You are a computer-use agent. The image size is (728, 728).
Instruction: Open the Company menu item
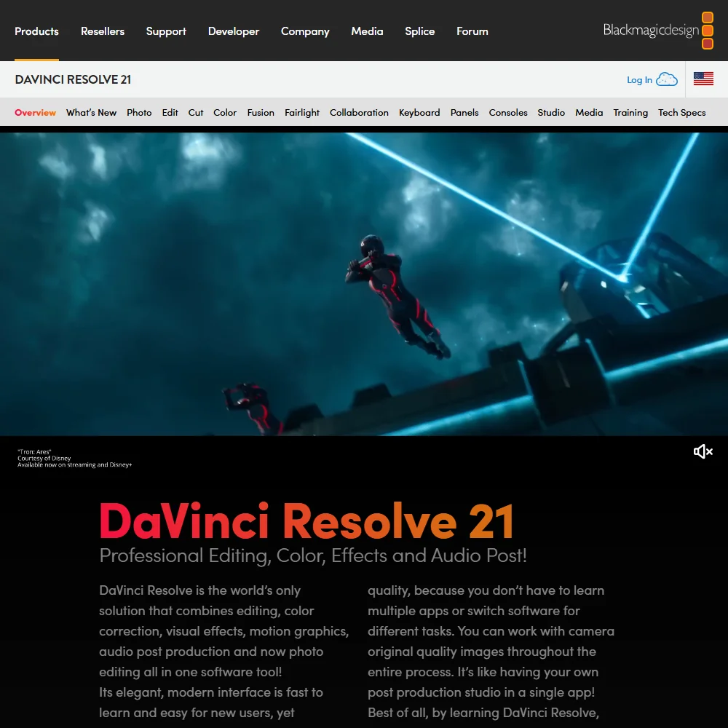pyautogui.click(x=305, y=31)
